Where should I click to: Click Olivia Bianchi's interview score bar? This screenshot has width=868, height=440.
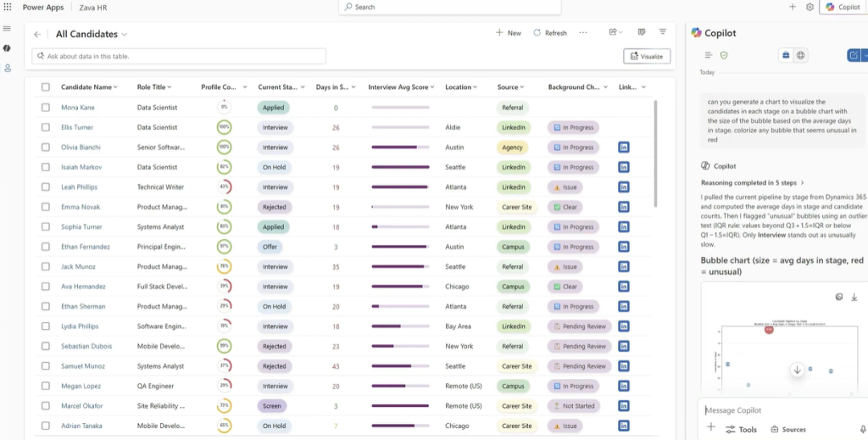[400, 148]
